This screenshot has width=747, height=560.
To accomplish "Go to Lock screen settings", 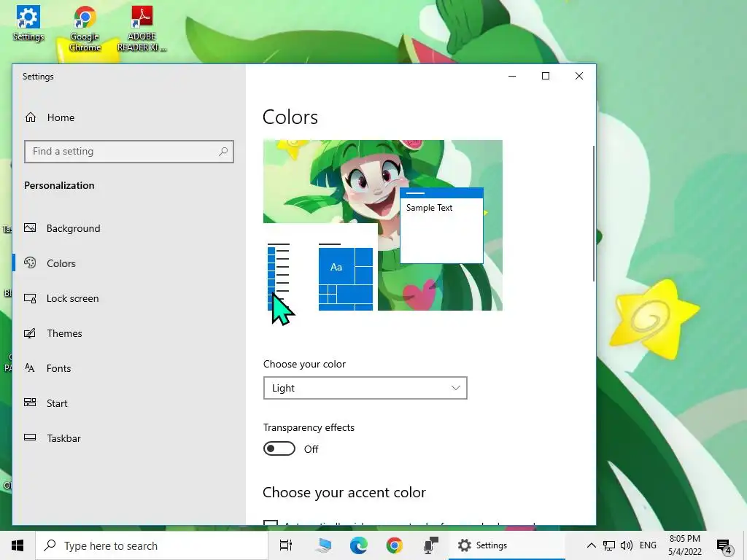I will click(x=72, y=298).
